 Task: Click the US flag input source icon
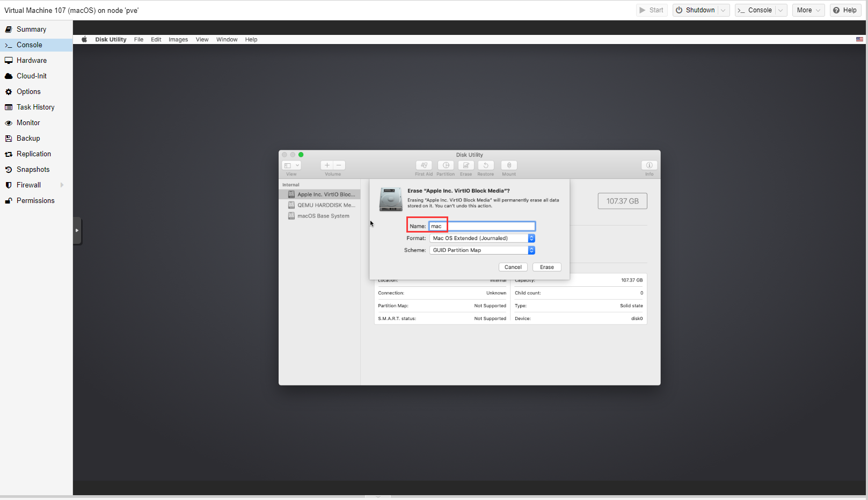[x=859, y=39]
